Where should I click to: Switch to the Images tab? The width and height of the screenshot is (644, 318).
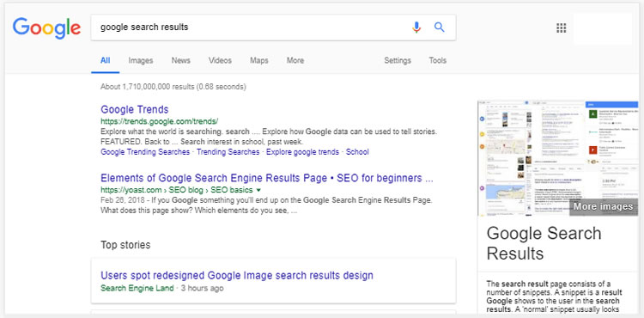point(141,60)
